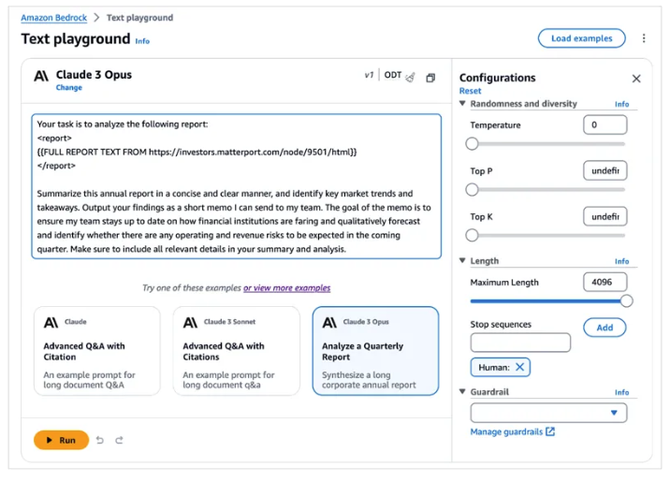This screenshot has height=482, width=670.
Task: Click the Temperature slider handle
Action: click(x=472, y=143)
